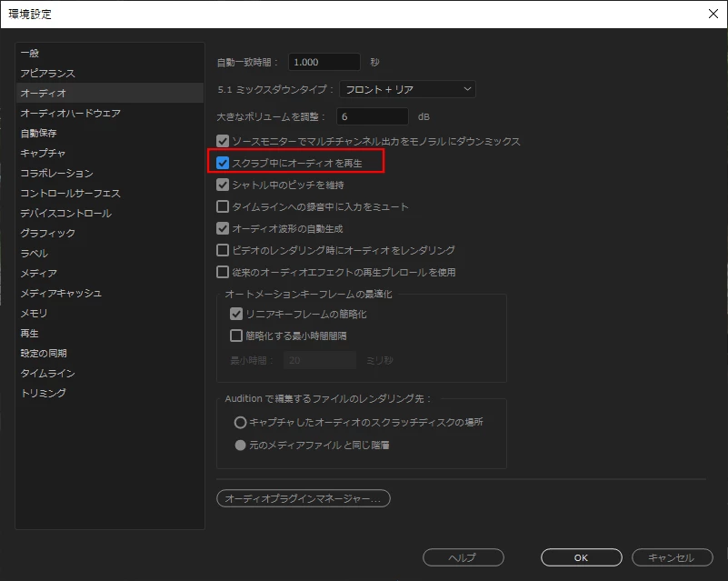The height and width of the screenshot is (581, 728).
Task: Open コラボレーション settings
Action: pyautogui.click(x=110, y=173)
